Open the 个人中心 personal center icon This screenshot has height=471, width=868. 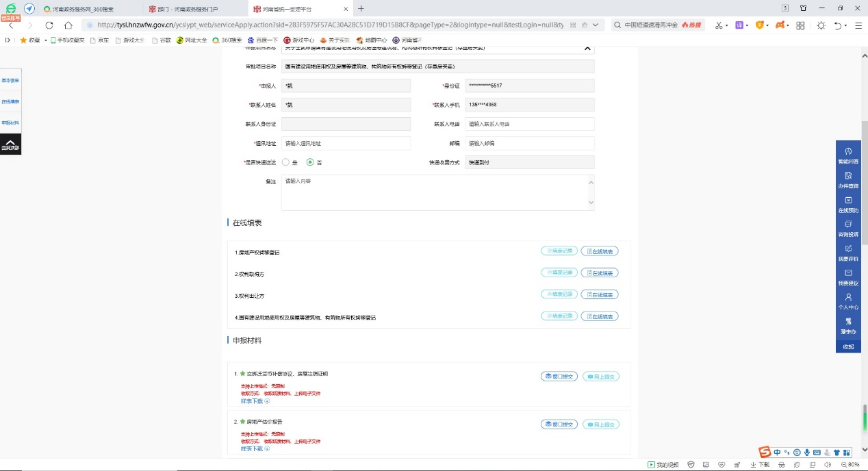(x=848, y=302)
